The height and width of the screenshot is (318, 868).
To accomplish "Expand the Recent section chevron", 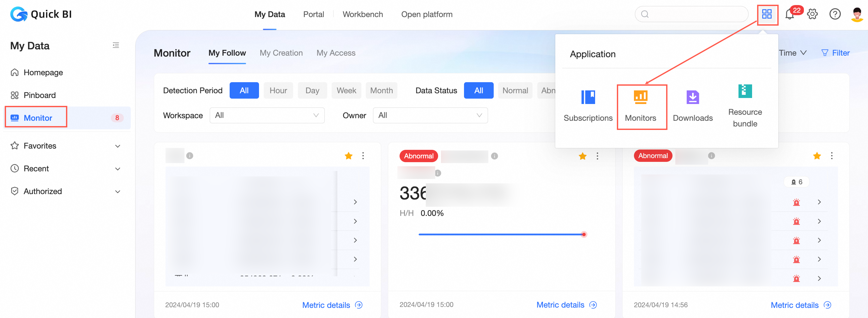I will coord(118,168).
